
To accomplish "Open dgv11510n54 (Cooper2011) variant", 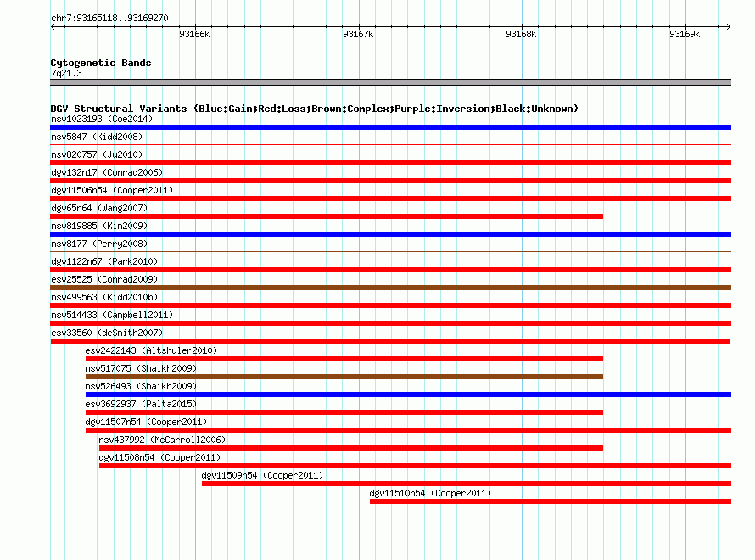I will 430,493.
